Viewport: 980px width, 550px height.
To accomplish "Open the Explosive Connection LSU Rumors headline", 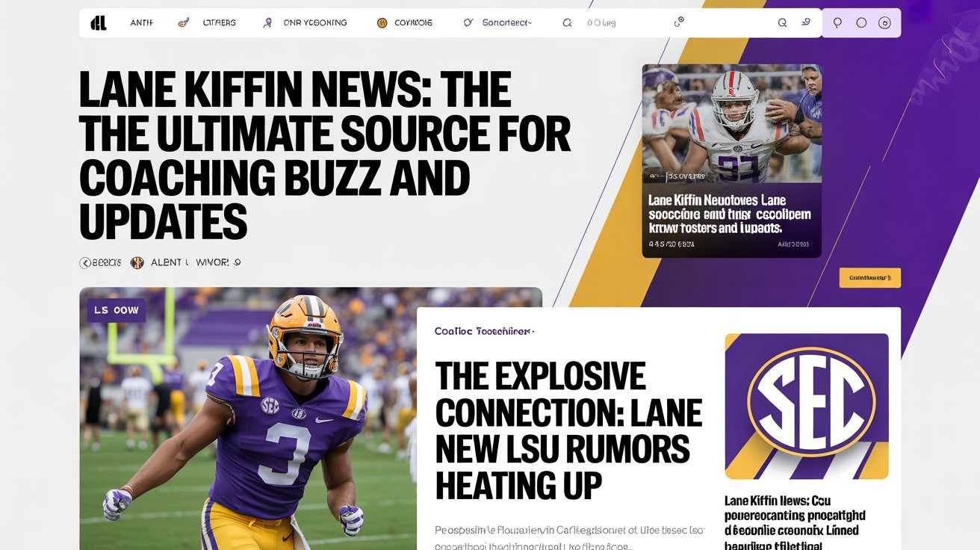I will (x=568, y=431).
